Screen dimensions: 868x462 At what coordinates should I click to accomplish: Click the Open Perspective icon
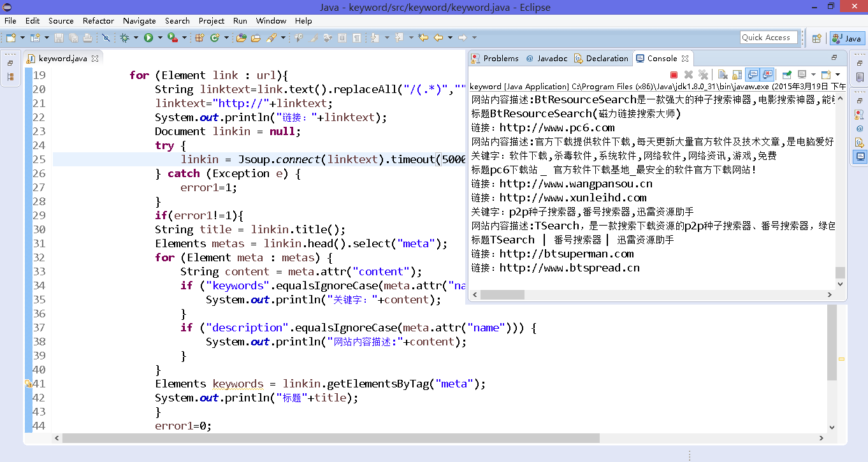tap(816, 38)
